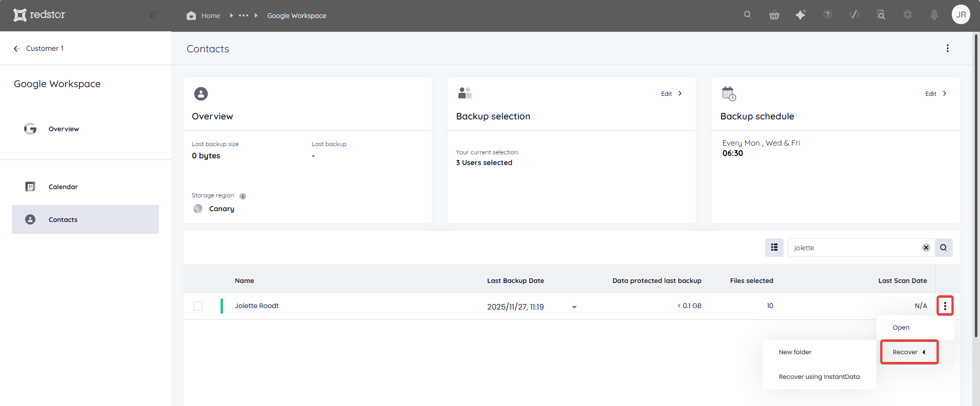Sort by Last Scan Date column
This screenshot has height=406, width=980.
point(903,280)
